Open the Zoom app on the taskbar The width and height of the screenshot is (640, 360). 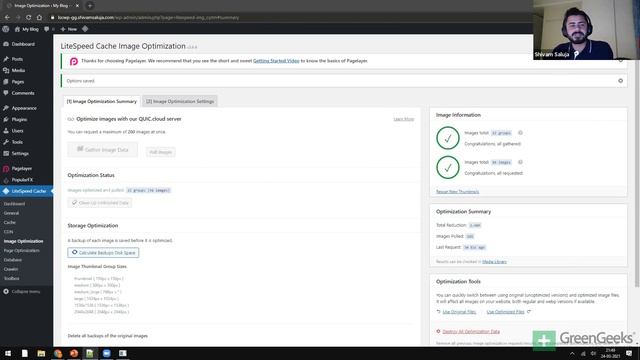click(x=107, y=353)
